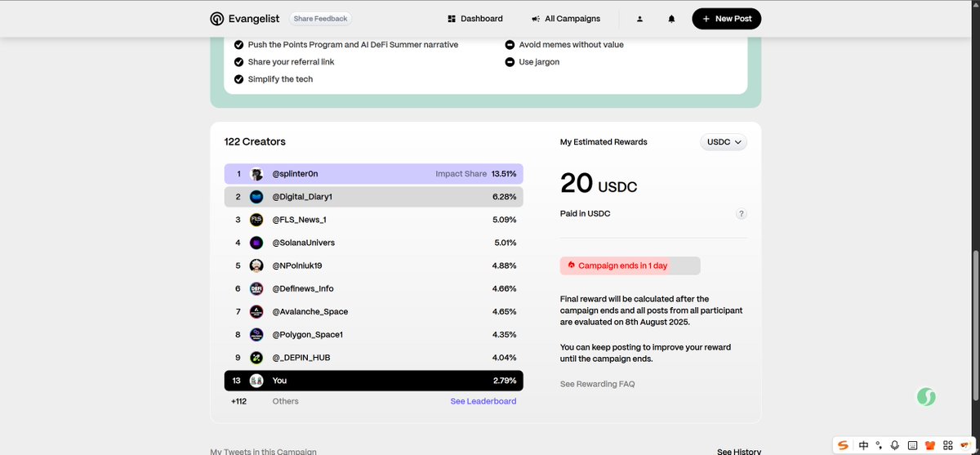Select the @splinter0n leaderboard row

pos(374,174)
